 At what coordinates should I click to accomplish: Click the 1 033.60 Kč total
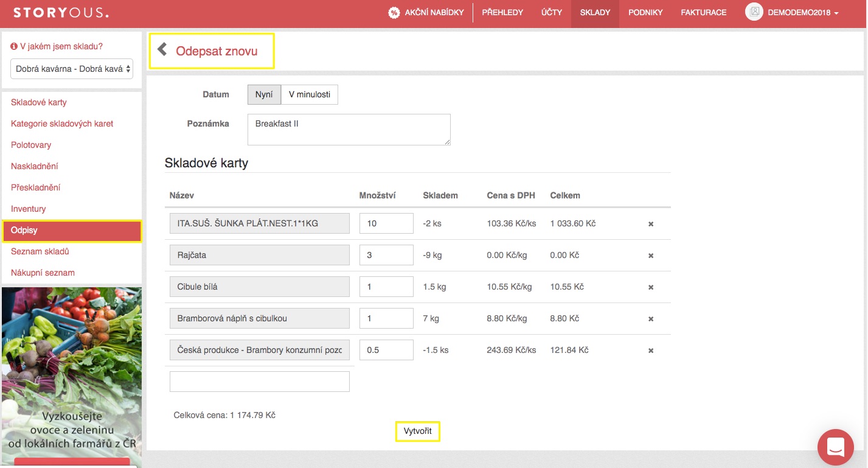(x=573, y=223)
